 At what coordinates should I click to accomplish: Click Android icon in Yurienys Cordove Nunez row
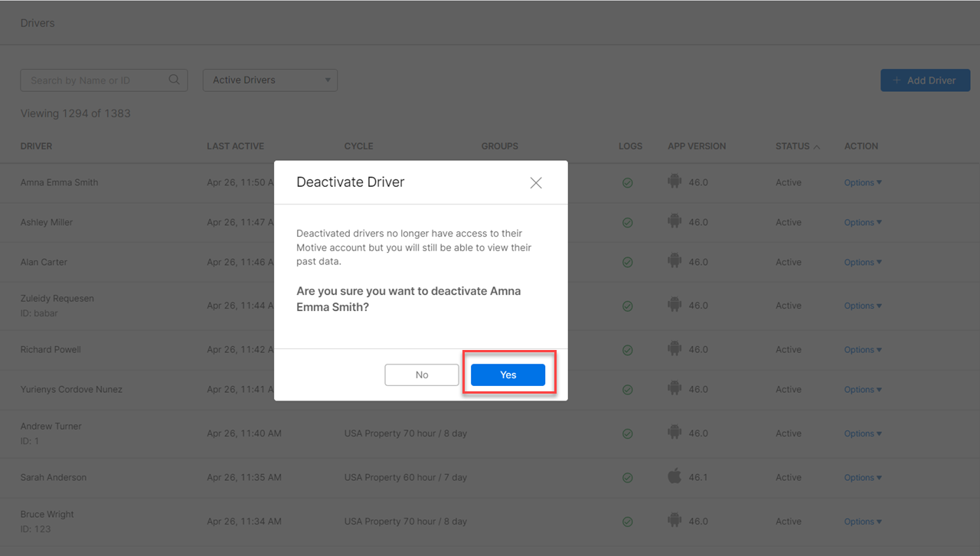(675, 388)
